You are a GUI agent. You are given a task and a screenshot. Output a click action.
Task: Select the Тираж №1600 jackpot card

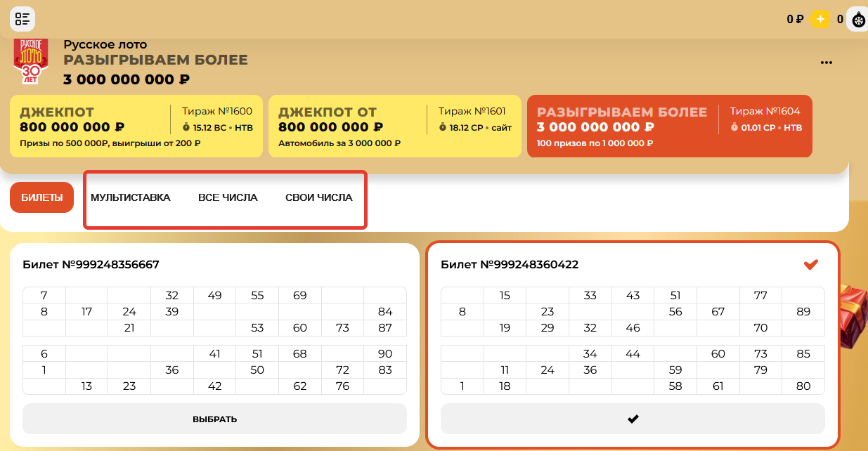click(136, 126)
